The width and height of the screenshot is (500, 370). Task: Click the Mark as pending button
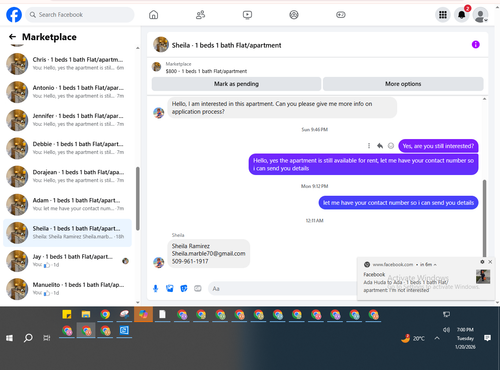[236, 84]
